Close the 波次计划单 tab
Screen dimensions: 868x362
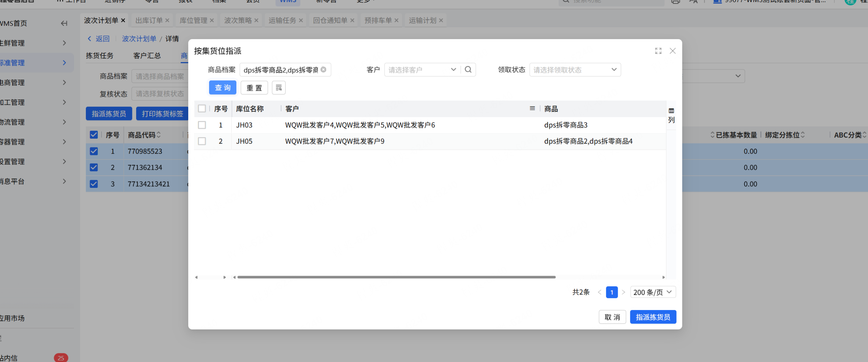pos(123,21)
